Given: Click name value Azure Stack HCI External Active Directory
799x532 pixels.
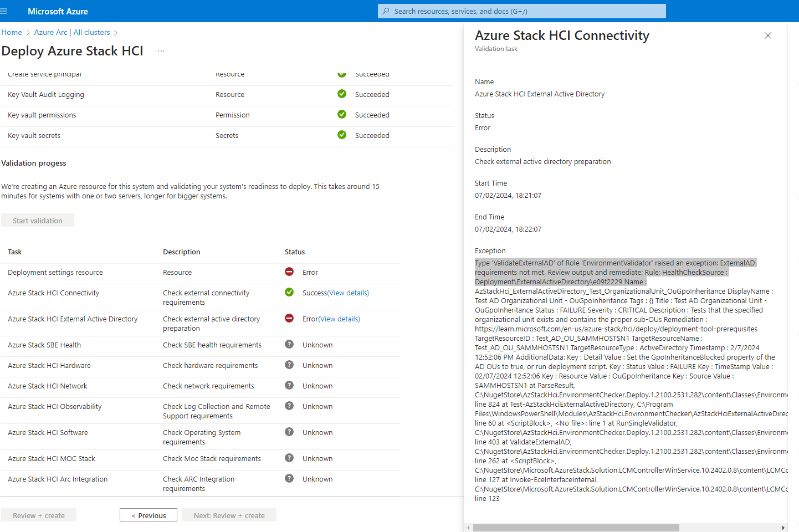Looking at the screenshot, I should pos(540,94).
